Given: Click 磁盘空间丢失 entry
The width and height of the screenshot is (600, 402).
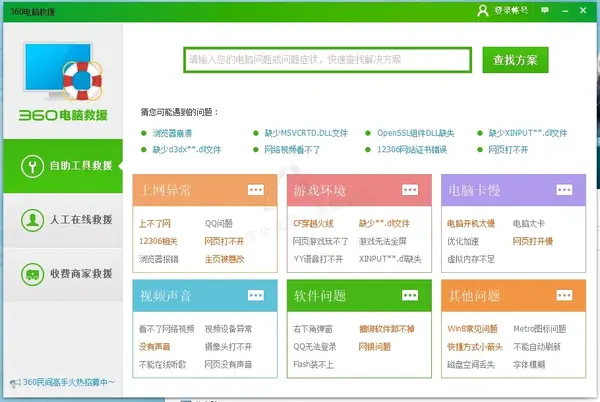Looking at the screenshot, I should tap(471, 365).
